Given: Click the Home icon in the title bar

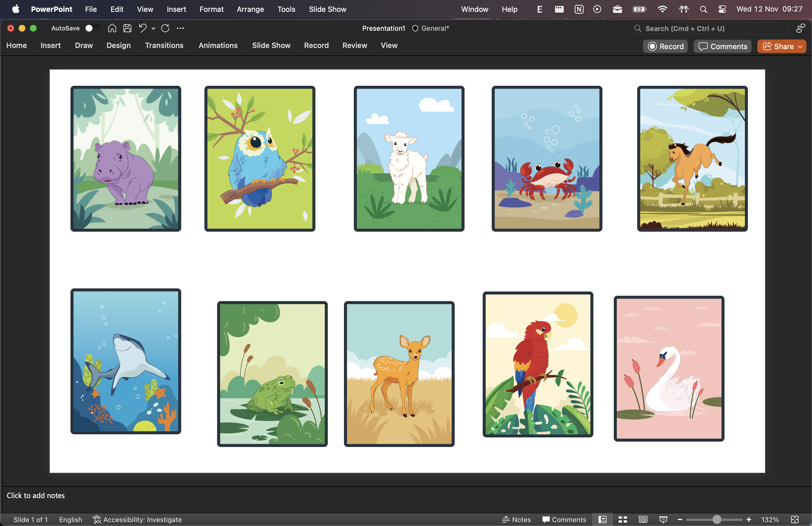Looking at the screenshot, I should click(112, 28).
